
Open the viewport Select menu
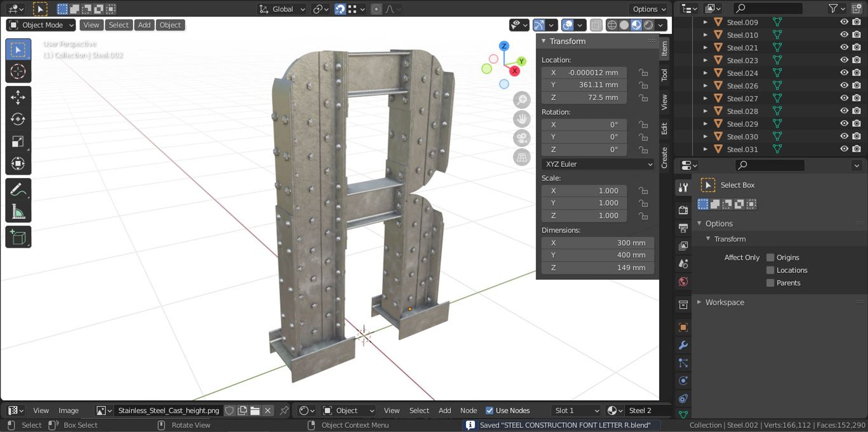(119, 25)
